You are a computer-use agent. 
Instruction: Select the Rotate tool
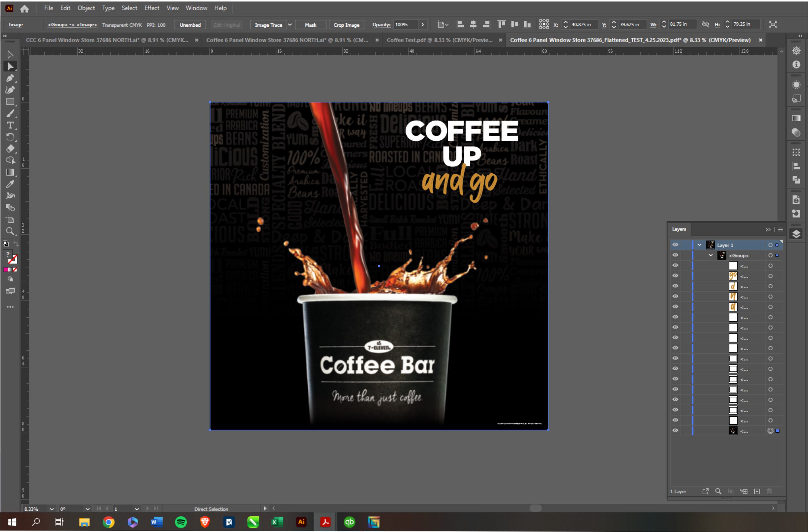10,137
